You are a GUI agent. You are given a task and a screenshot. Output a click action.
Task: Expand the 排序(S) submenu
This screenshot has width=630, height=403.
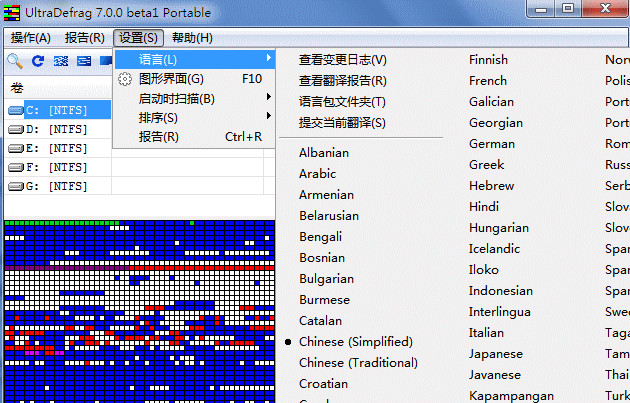coord(195,118)
